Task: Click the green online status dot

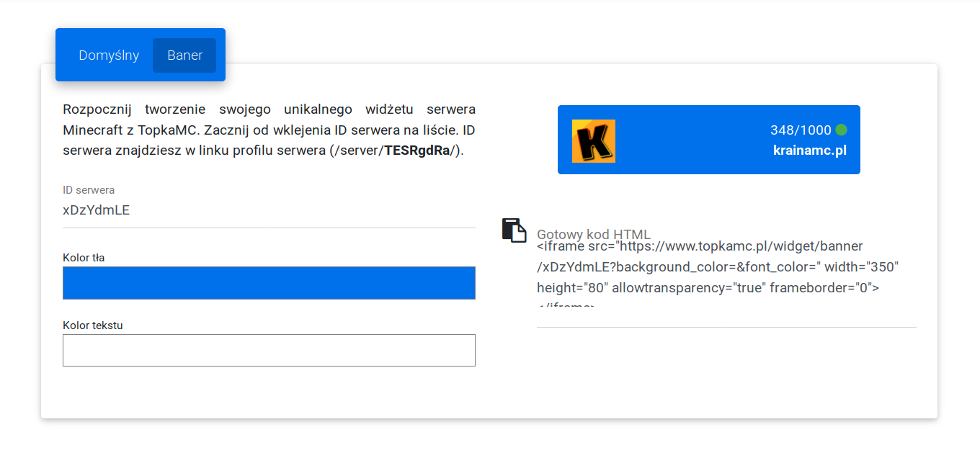Action: [x=841, y=130]
